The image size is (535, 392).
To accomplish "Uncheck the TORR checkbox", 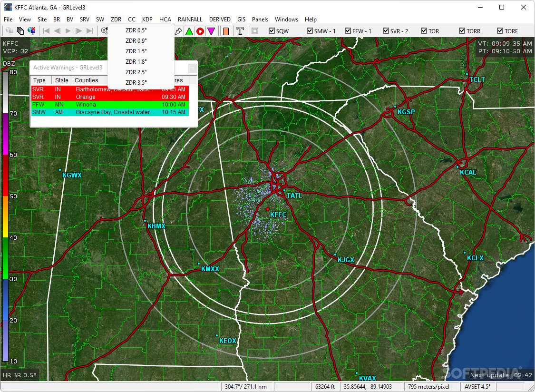I will (462, 31).
